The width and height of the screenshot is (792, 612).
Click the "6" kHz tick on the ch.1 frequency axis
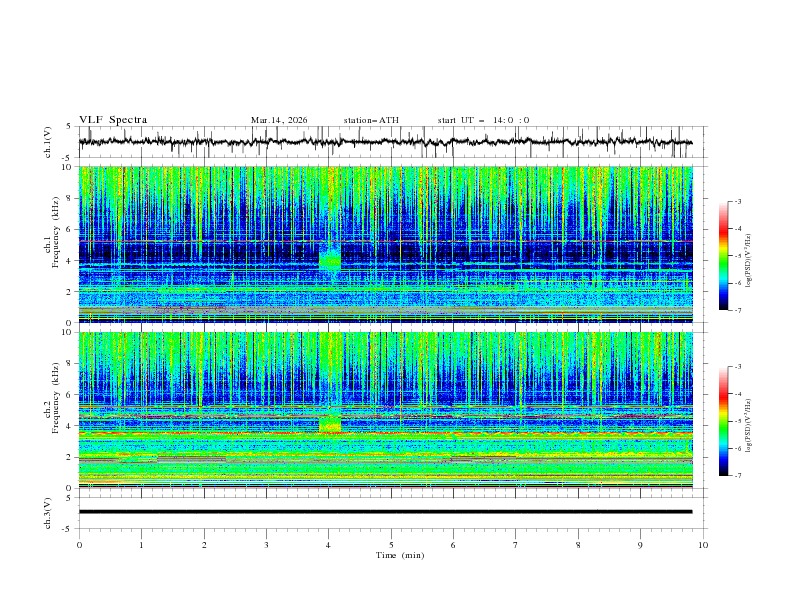click(69, 230)
